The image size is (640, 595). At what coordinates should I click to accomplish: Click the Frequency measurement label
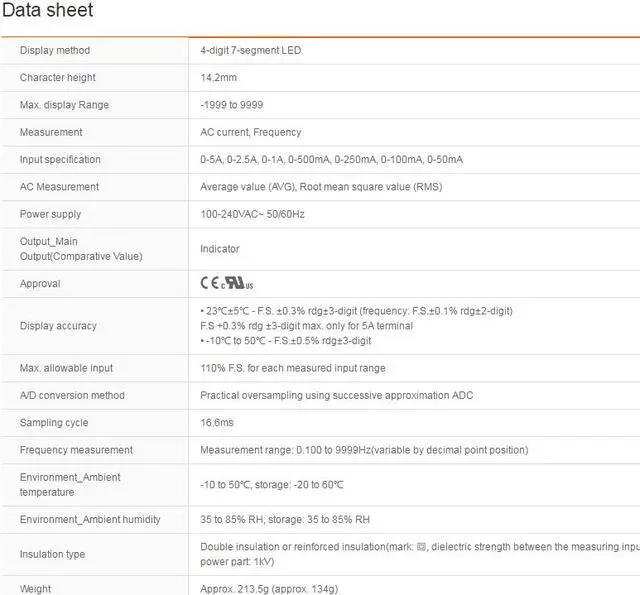pos(76,450)
